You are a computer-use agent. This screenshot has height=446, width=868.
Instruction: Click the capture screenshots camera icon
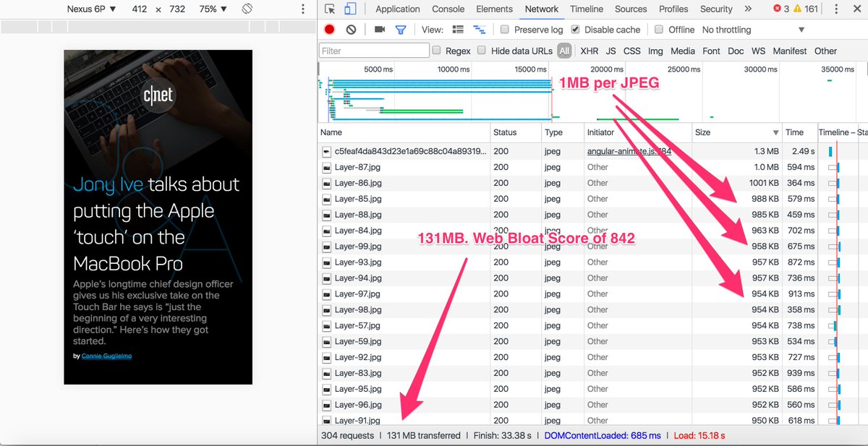pos(380,30)
